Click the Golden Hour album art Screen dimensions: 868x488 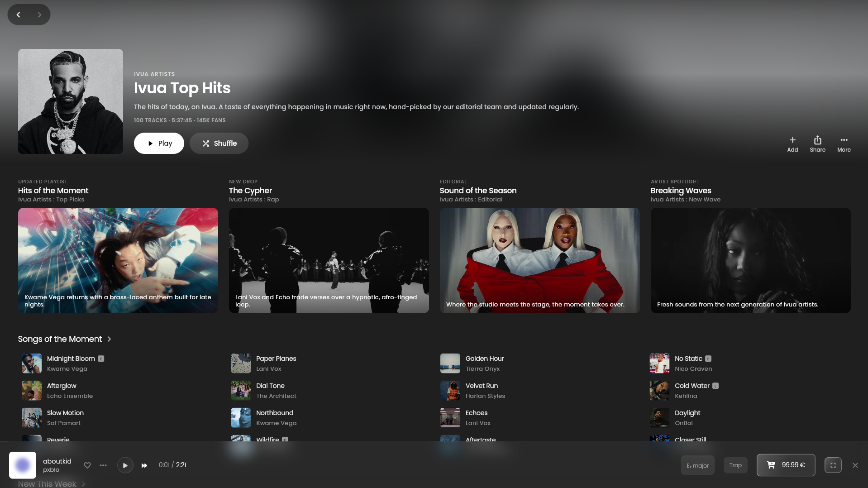point(450,364)
